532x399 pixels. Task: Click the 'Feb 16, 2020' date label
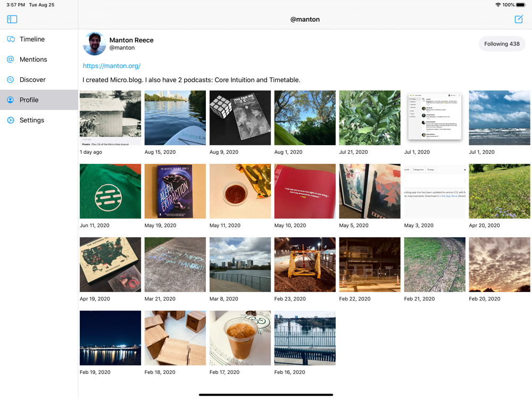[x=290, y=372]
